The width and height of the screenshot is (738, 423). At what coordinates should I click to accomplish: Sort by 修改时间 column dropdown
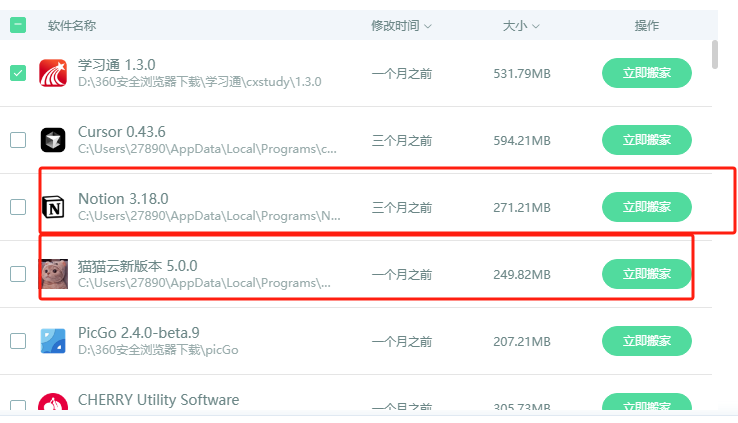pyautogui.click(x=401, y=25)
